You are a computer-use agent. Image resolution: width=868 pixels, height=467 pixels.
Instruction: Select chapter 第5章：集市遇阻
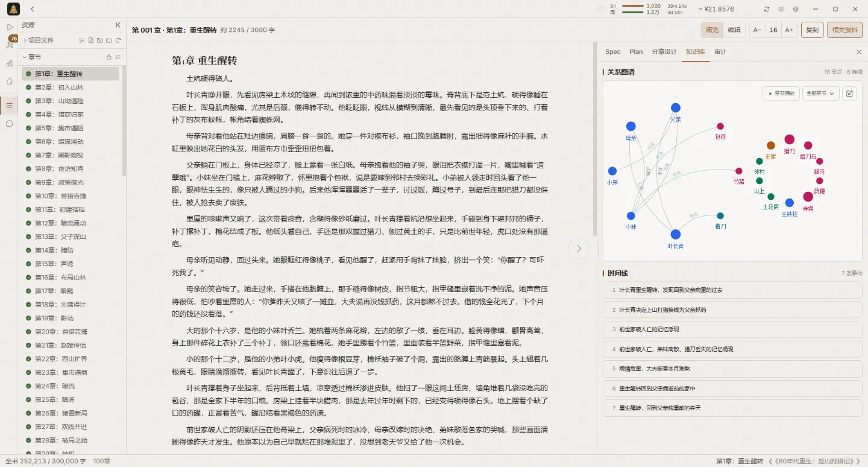70,128
